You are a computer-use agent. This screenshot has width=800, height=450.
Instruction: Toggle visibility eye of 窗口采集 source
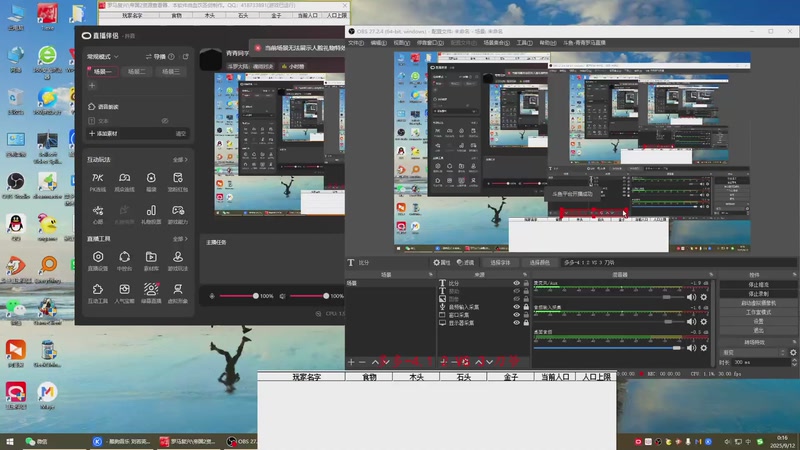[x=516, y=315]
